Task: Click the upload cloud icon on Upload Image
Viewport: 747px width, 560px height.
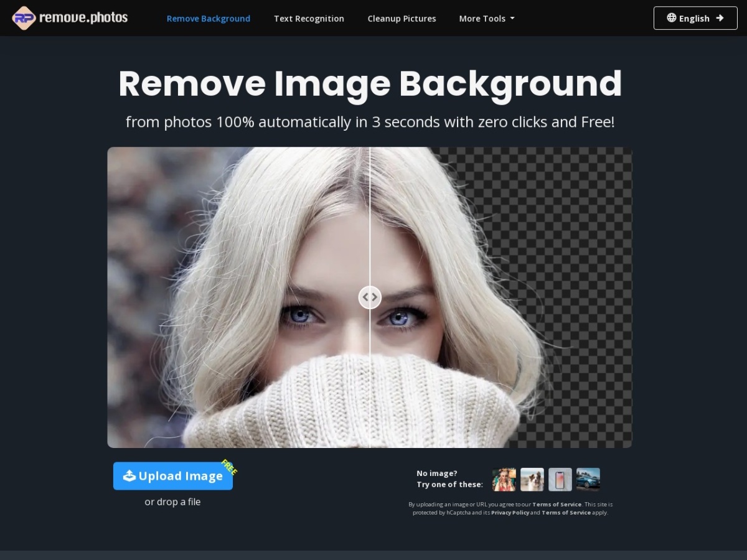Action: point(129,476)
